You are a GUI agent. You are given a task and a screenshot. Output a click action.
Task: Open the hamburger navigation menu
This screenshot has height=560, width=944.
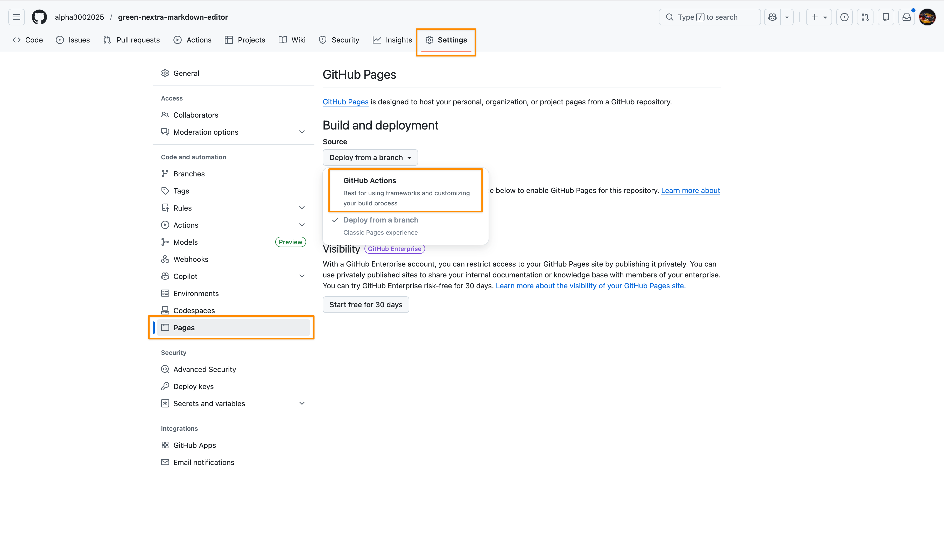tap(16, 17)
